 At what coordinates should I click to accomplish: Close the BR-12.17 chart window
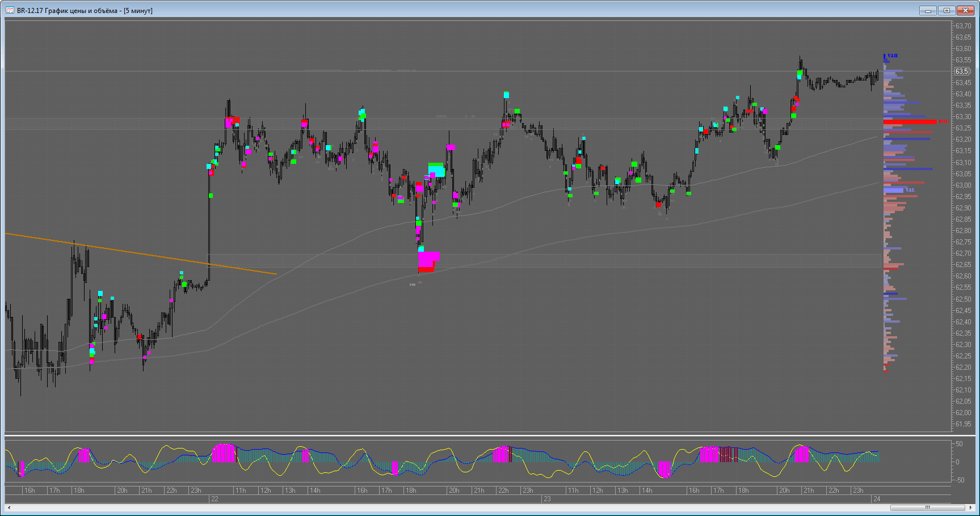pyautogui.click(x=965, y=10)
